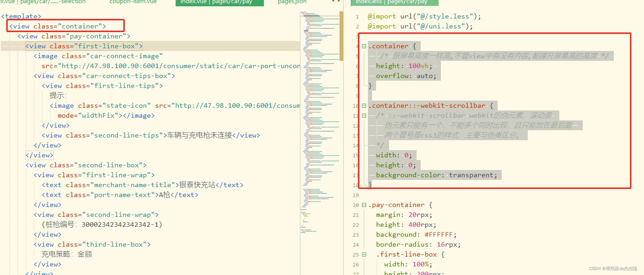Collapse the .first-line-box fold on line 25

click(364, 254)
